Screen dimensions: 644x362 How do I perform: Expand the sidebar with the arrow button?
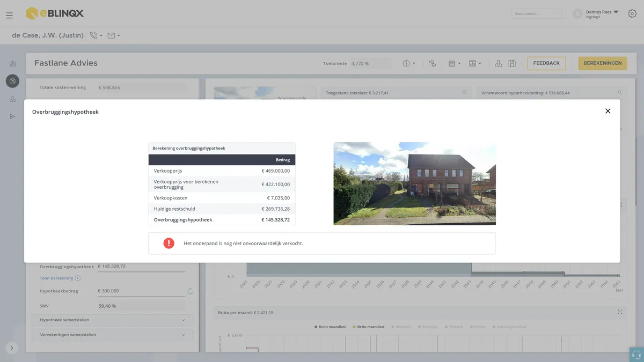[12, 348]
